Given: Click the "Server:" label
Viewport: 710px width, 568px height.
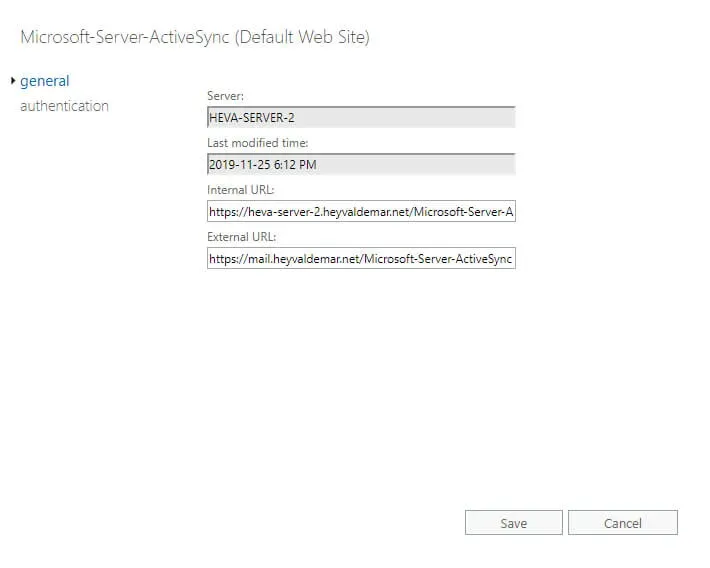Looking at the screenshot, I should pyautogui.click(x=225, y=96).
